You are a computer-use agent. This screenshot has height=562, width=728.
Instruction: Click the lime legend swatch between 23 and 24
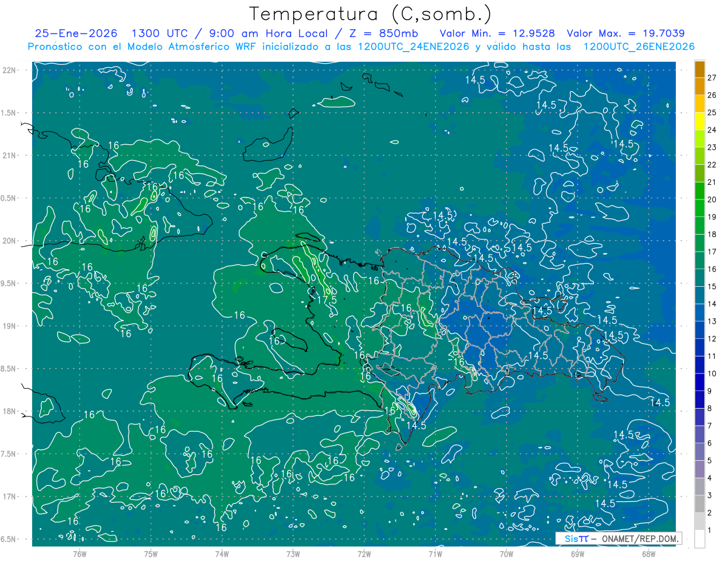tap(699, 138)
